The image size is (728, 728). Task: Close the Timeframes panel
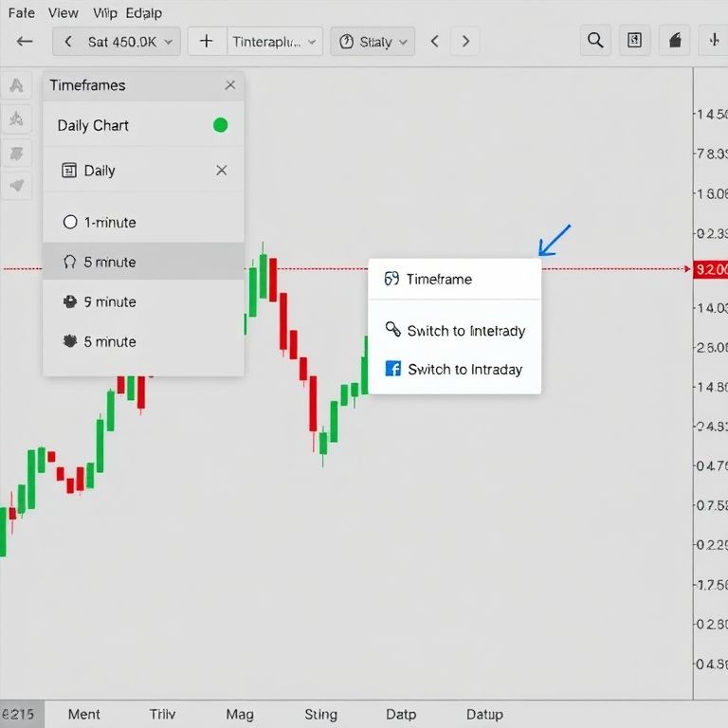(x=230, y=85)
